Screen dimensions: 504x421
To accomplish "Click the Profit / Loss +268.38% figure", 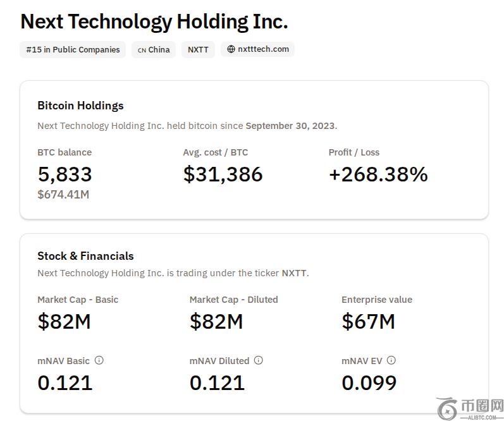I will tap(378, 174).
